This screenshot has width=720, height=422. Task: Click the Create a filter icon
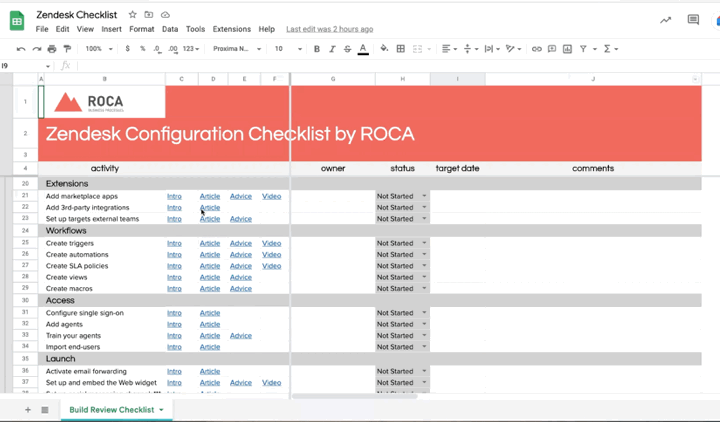[583, 49]
